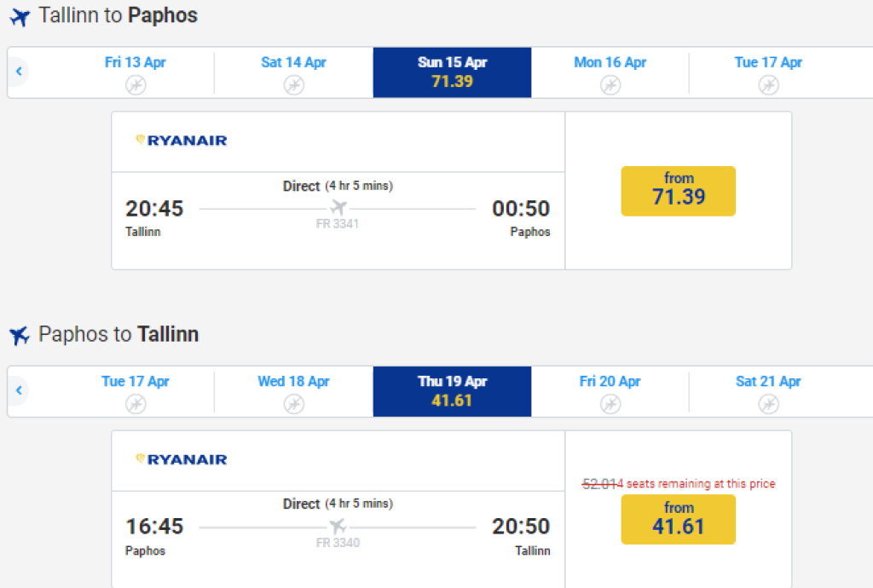Click the 20:45 Tallinn departure flight card
873x588 pixels.
pos(338,220)
